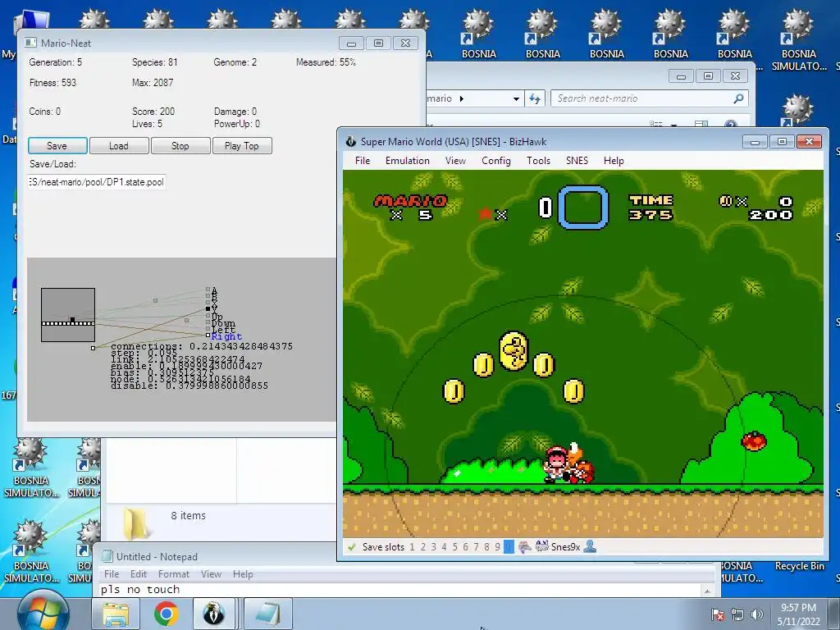Open Windows Explorer from the taskbar
This screenshot has height=630, width=840.
pyautogui.click(x=116, y=614)
